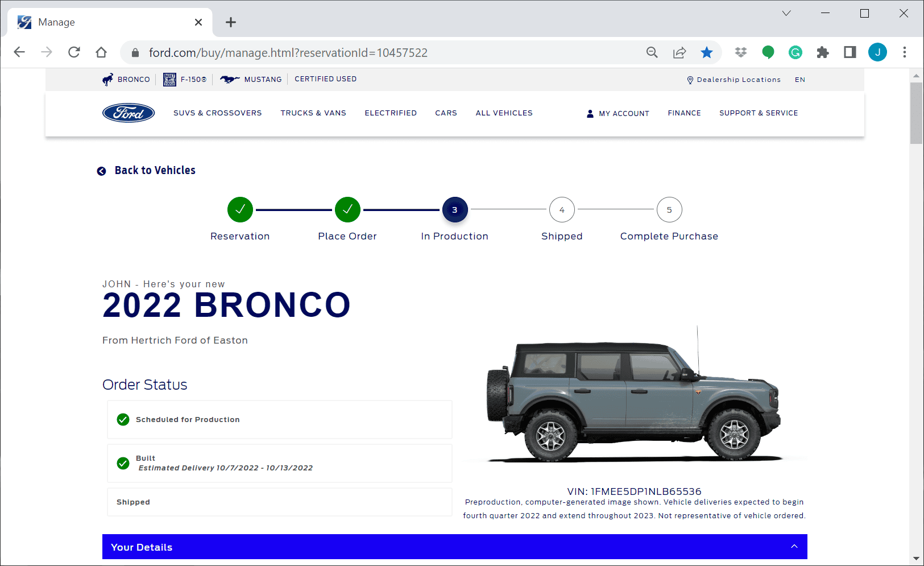Reload the page with refresh icon
The height and width of the screenshot is (566, 924).
coord(74,52)
